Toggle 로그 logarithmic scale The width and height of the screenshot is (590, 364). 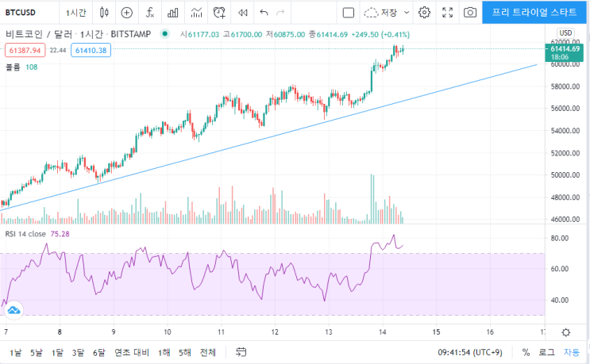pos(546,352)
